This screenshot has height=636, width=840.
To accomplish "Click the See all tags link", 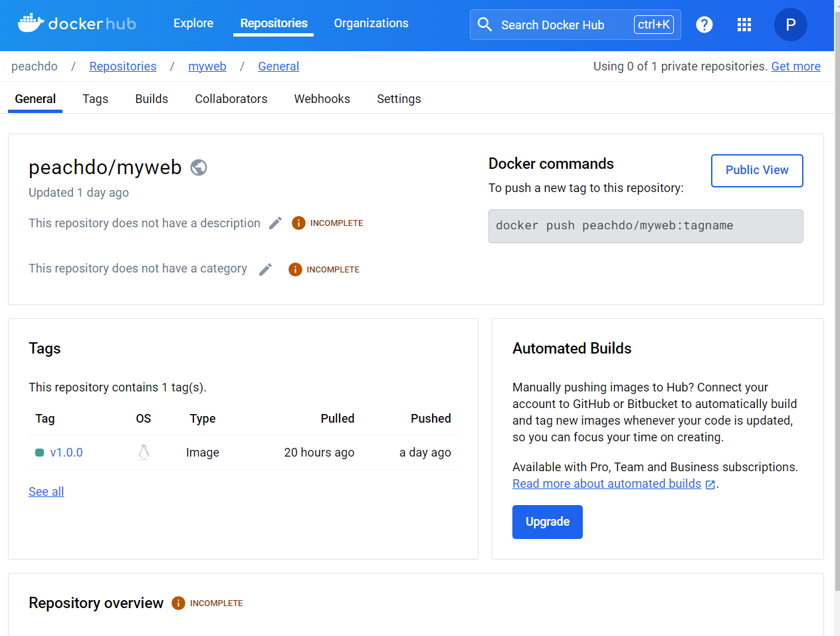I will (x=47, y=492).
